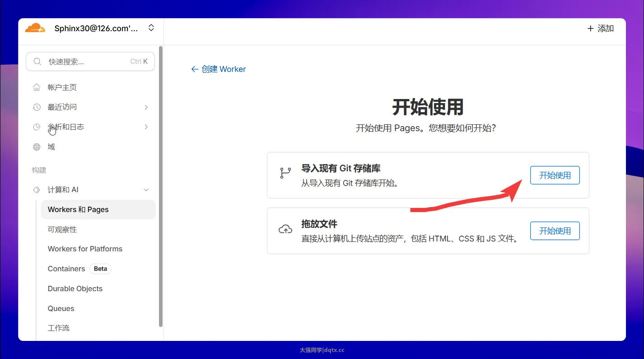
Task: Open Durable Objects menu item
Action: [x=75, y=288]
